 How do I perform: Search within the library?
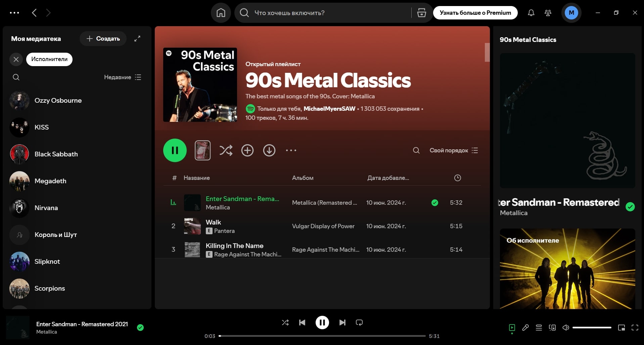point(16,77)
